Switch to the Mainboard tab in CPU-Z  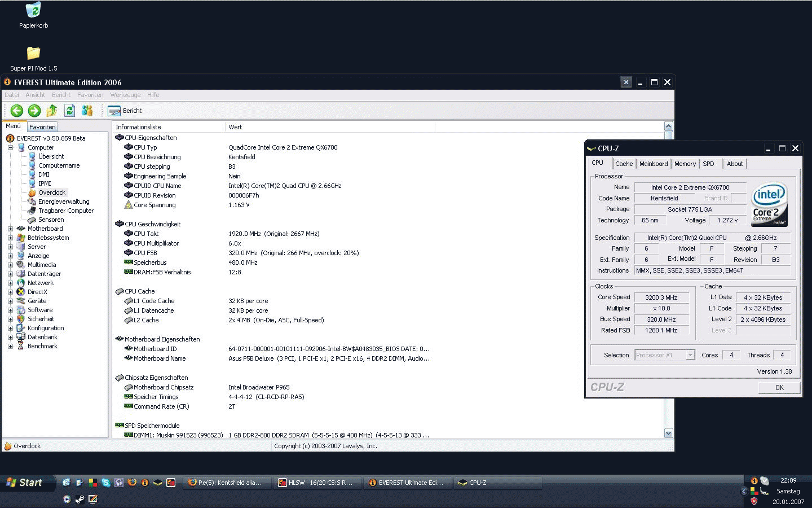point(654,164)
